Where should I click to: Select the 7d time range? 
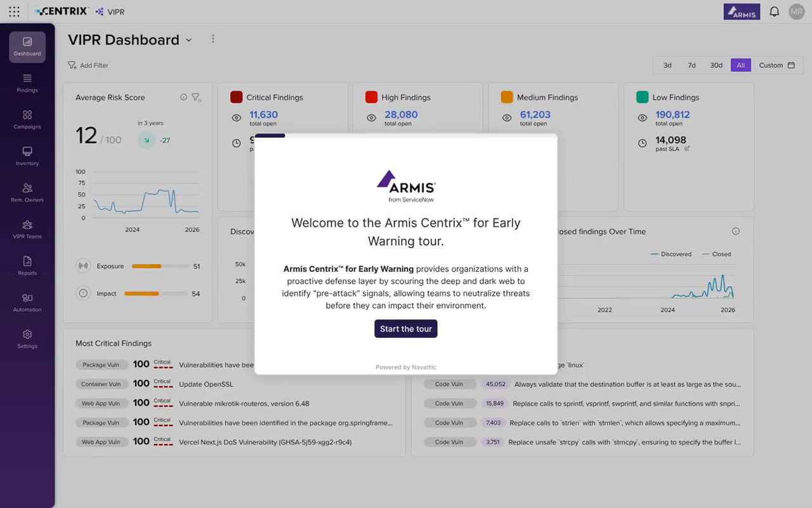point(691,65)
